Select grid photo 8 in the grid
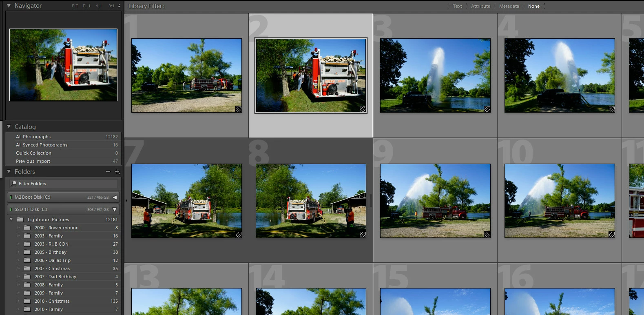The image size is (644, 315). [311, 201]
